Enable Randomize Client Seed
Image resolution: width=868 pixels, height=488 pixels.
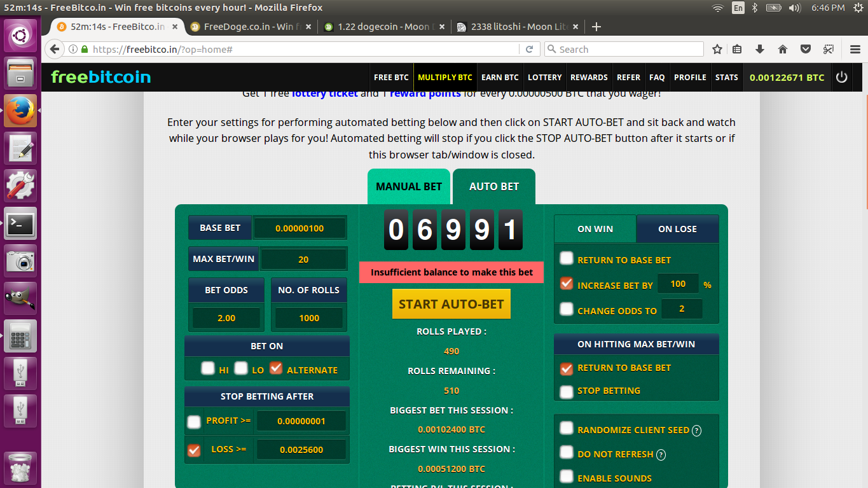567,428
